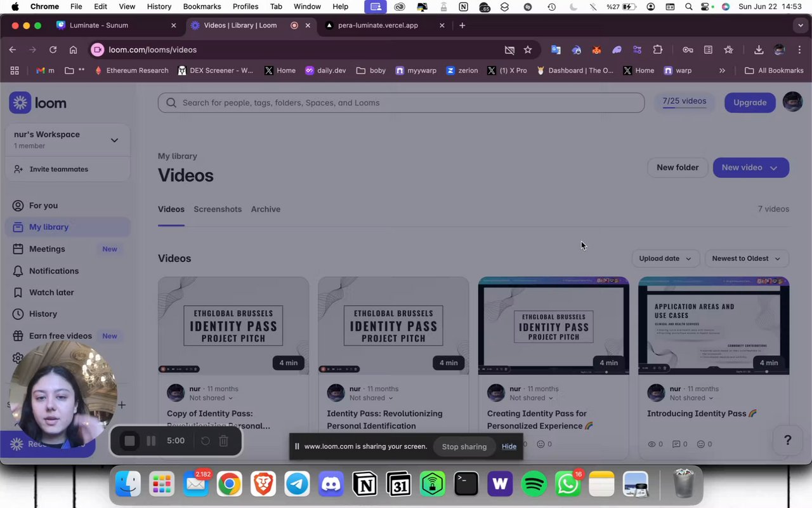The height and width of the screenshot is (508, 812).
Task: Open a new Chrome tab
Action: click(462, 25)
